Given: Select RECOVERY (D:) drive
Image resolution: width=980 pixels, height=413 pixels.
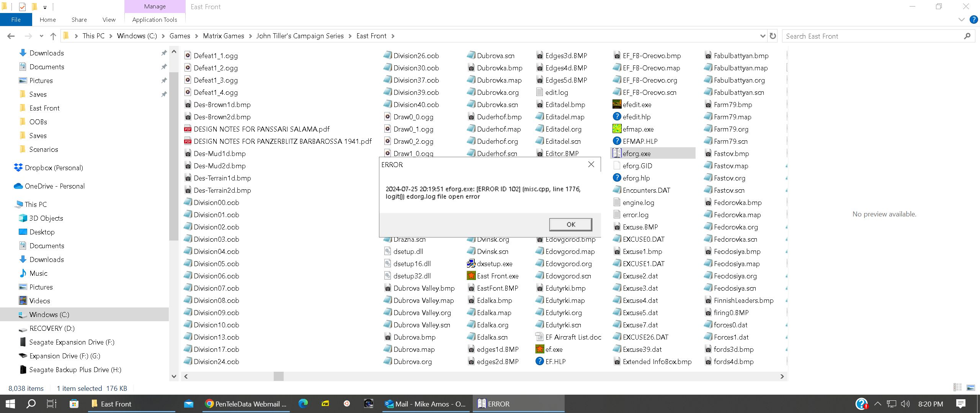Looking at the screenshot, I should 52,328.
